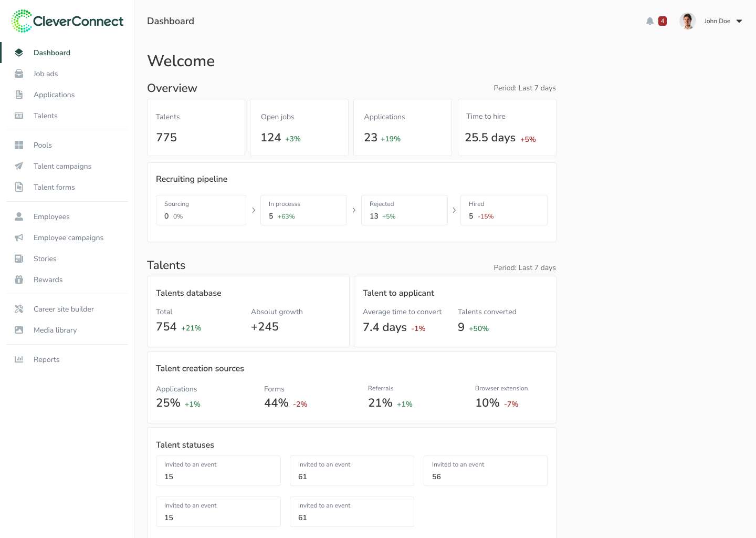Screen dimensions: 756x538
Task: Click the Reports chart icon
Action: 19,359
